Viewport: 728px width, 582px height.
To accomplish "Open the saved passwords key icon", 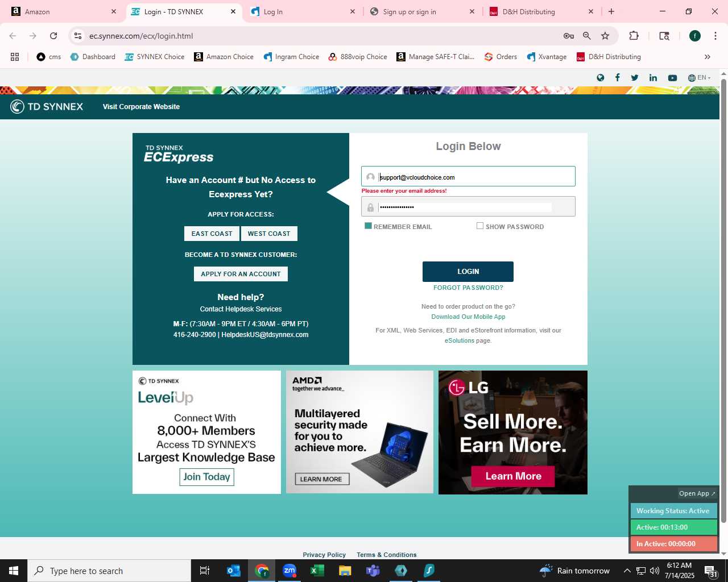I will point(568,36).
